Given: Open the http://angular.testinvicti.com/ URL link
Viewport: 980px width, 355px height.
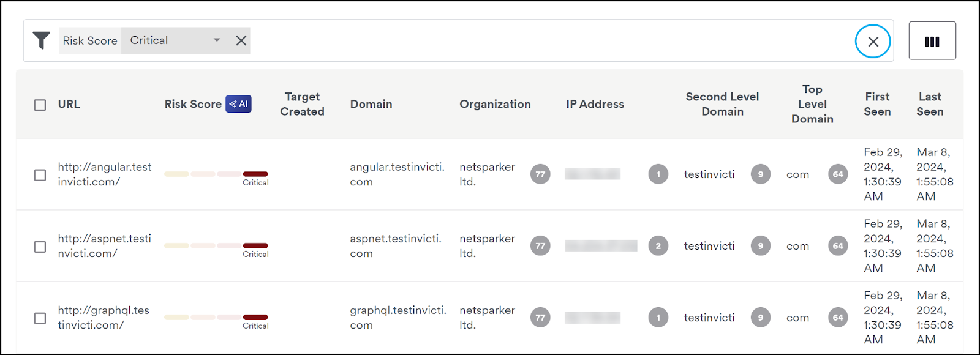Looking at the screenshot, I should pyautogui.click(x=105, y=174).
